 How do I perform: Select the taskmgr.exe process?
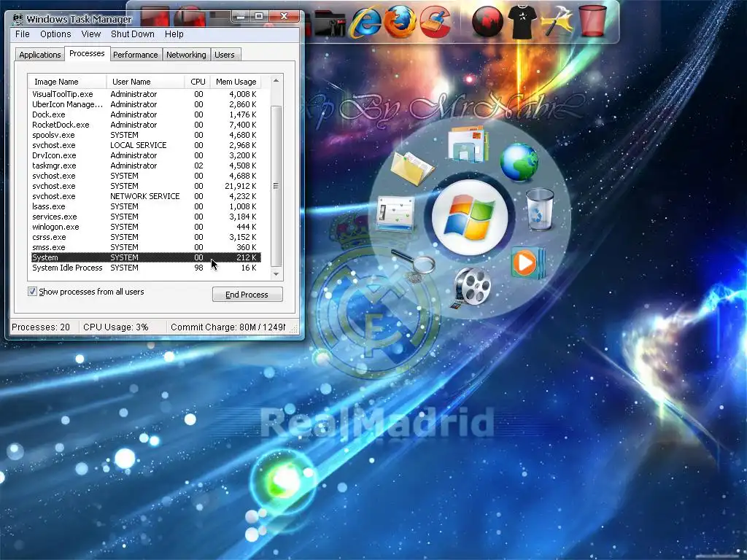[x=145, y=166]
